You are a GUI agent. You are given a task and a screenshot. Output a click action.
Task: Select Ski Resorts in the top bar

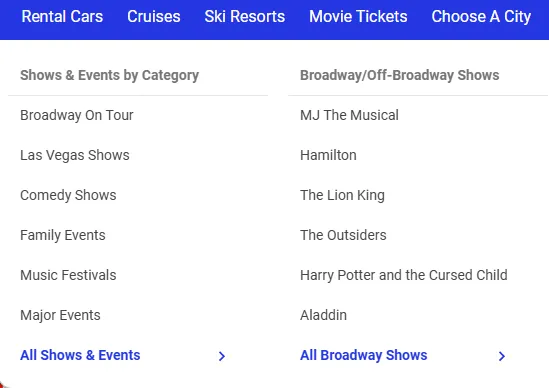245,16
